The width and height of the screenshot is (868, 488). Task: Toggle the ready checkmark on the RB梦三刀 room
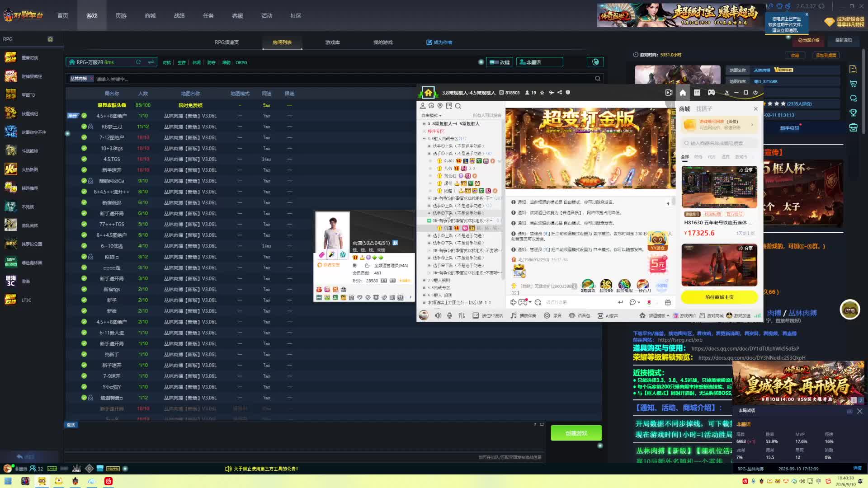[x=84, y=127]
